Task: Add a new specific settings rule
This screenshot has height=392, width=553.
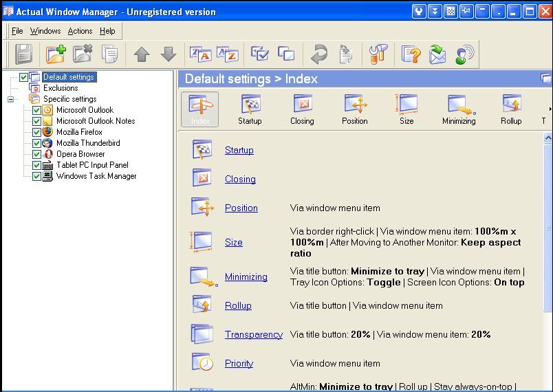Action: [x=56, y=54]
